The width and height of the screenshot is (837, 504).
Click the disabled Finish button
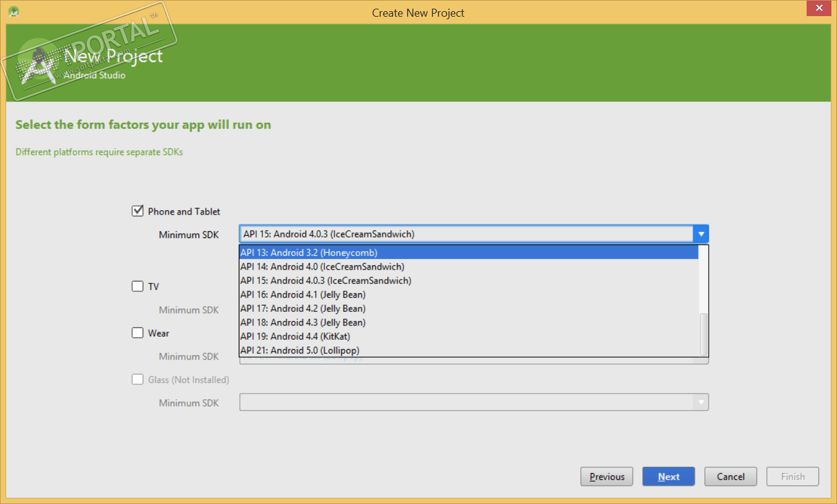point(792,477)
